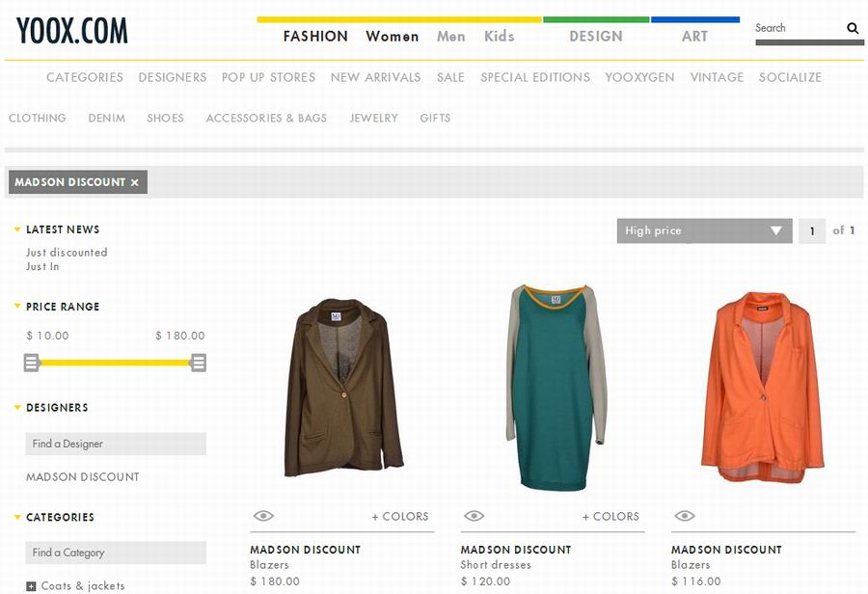Open the $116.00 Blazers product title
This screenshot has height=594, width=868.
pyautogui.click(x=726, y=550)
